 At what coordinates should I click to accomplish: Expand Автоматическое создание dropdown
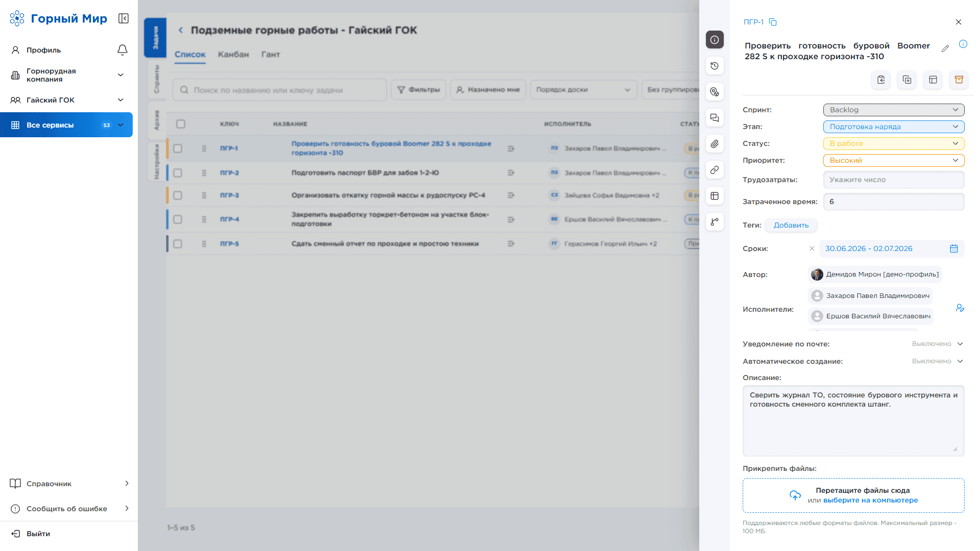click(937, 361)
